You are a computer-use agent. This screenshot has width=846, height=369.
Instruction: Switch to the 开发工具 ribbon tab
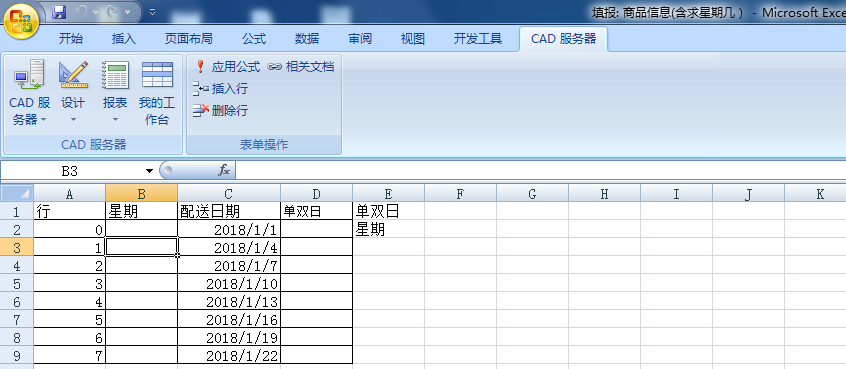point(477,39)
